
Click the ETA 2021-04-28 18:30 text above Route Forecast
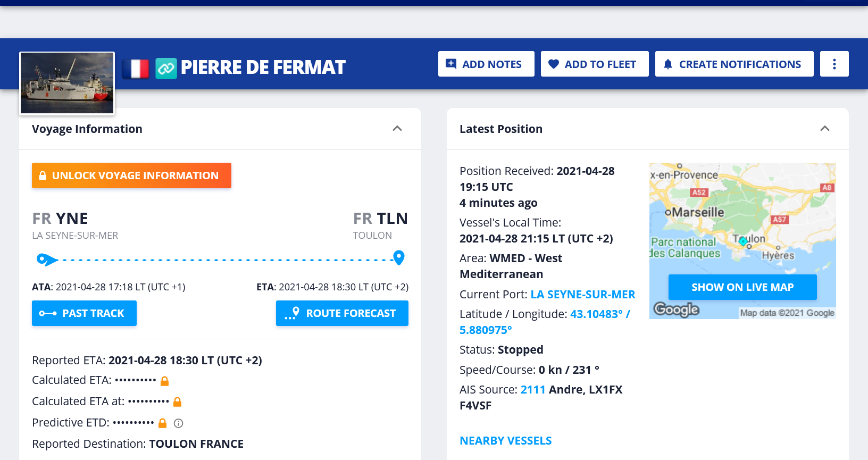tap(332, 287)
